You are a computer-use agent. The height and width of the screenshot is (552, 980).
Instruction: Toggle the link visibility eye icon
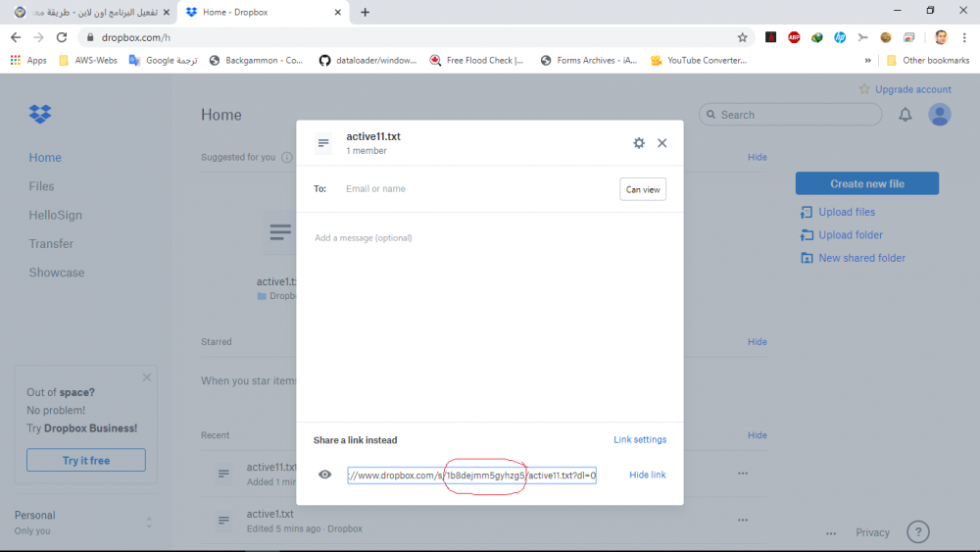point(325,475)
